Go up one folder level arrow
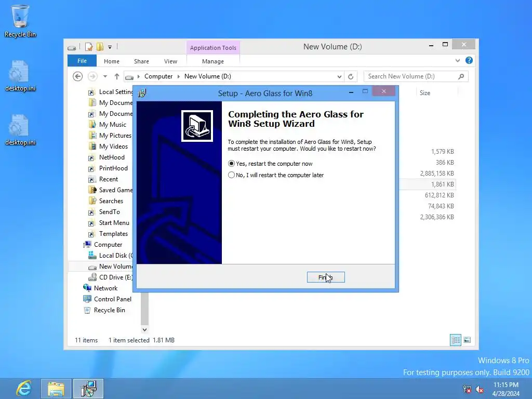This screenshot has height=399, width=532. (117, 76)
